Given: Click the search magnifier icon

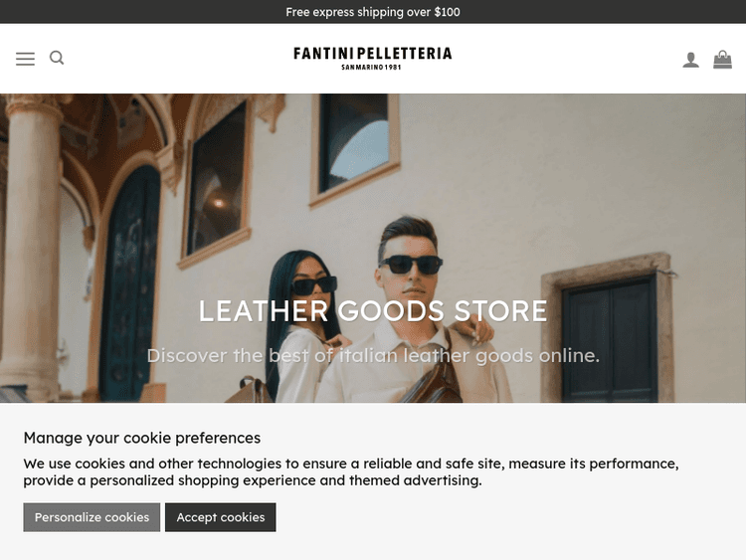Looking at the screenshot, I should [x=57, y=58].
